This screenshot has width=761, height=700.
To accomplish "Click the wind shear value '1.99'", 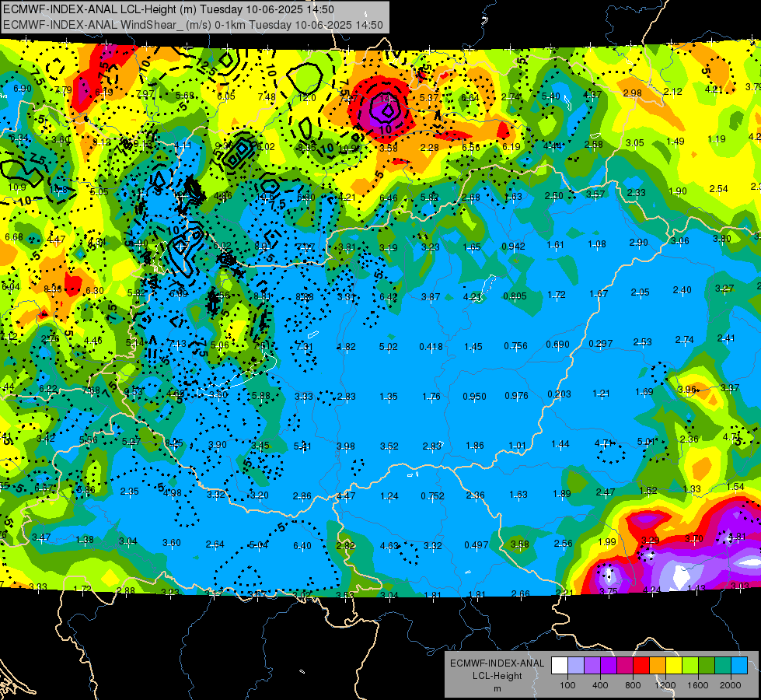I will pyautogui.click(x=606, y=541).
